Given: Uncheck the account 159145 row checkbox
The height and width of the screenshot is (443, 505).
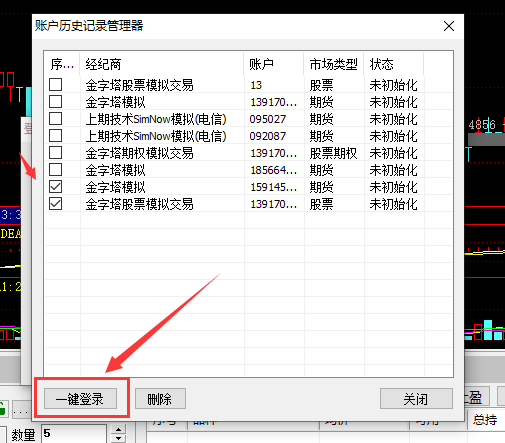Looking at the screenshot, I should (x=55, y=187).
